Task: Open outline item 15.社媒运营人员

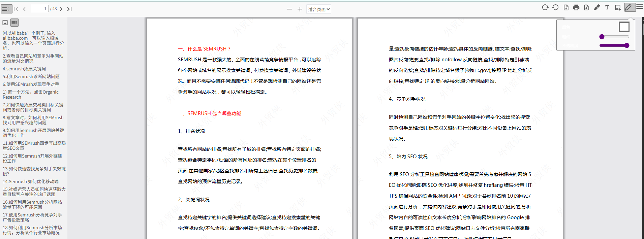Action: point(34,192)
